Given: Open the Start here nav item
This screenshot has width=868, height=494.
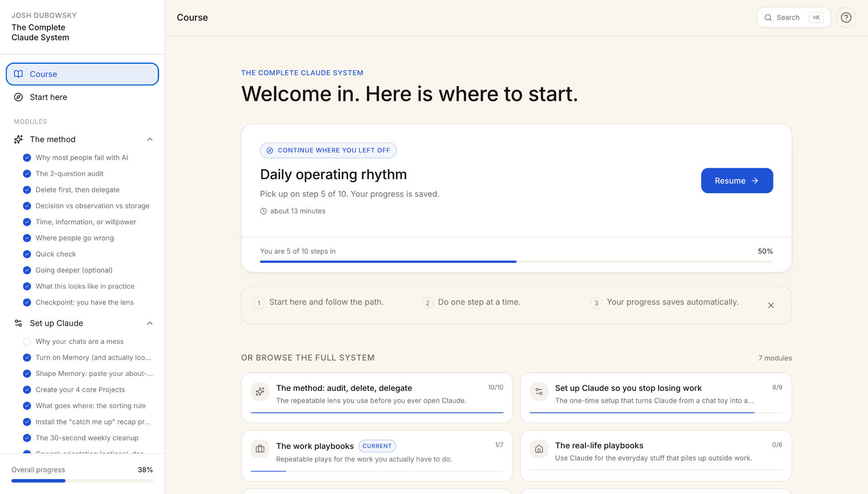Looking at the screenshot, I should [x=82, y=97].
